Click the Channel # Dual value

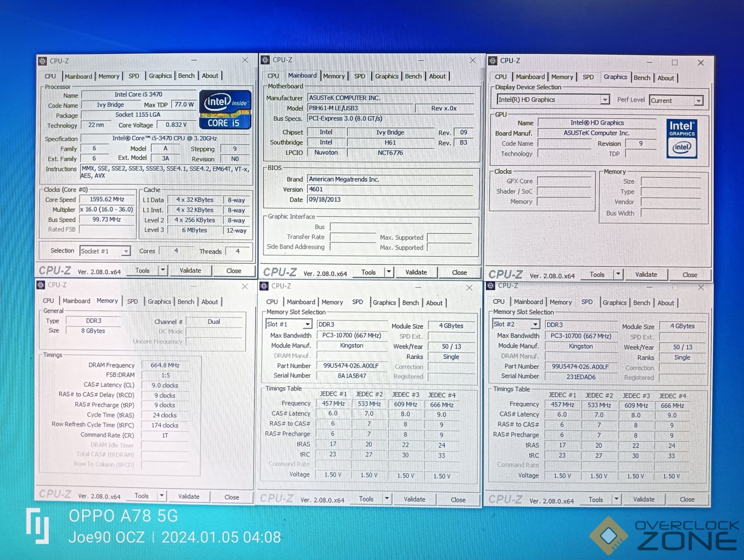pos(214,322)
